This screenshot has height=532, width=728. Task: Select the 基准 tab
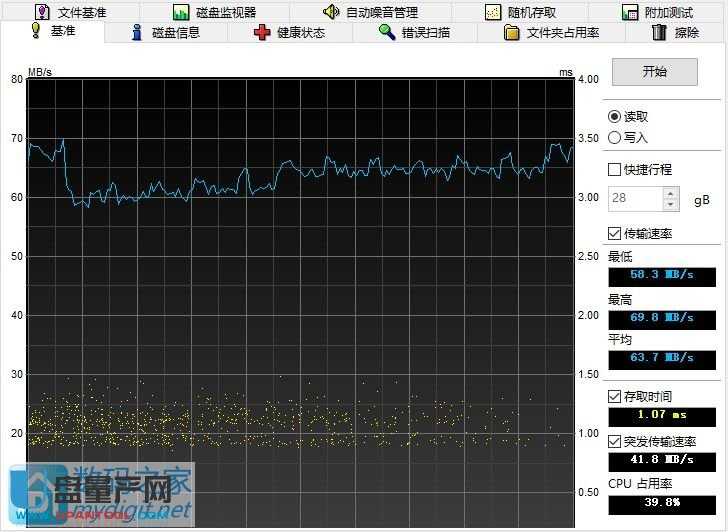[x=53, y=31]
